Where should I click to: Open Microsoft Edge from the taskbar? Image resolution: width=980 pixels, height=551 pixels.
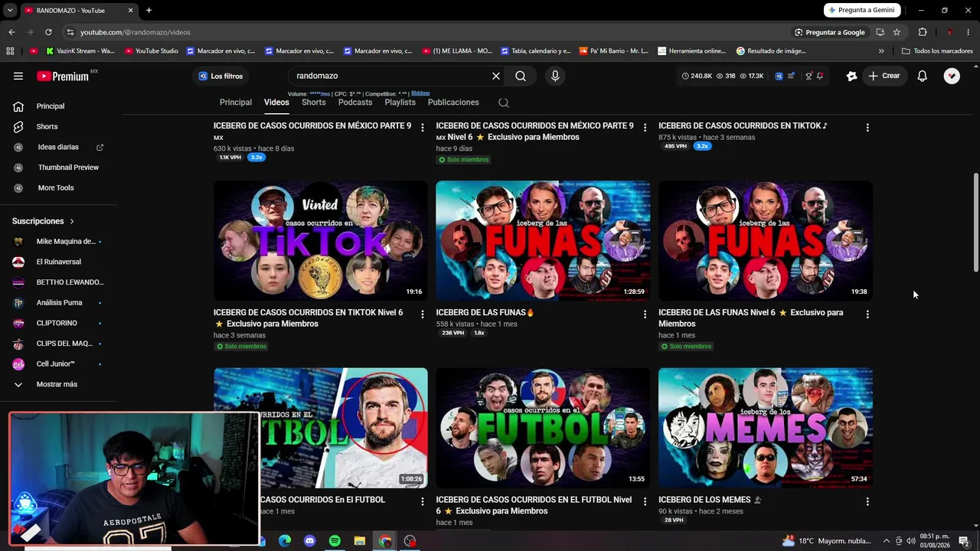284,541
